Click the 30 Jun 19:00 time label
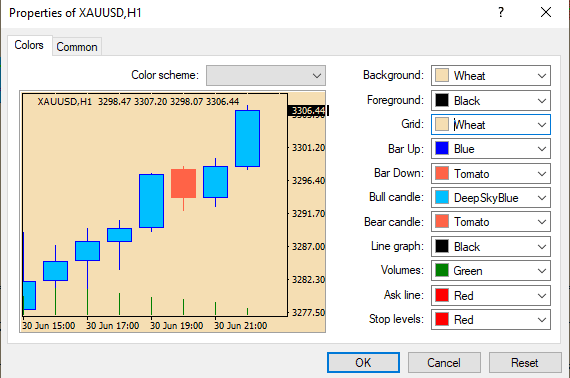 coord(177,326)
